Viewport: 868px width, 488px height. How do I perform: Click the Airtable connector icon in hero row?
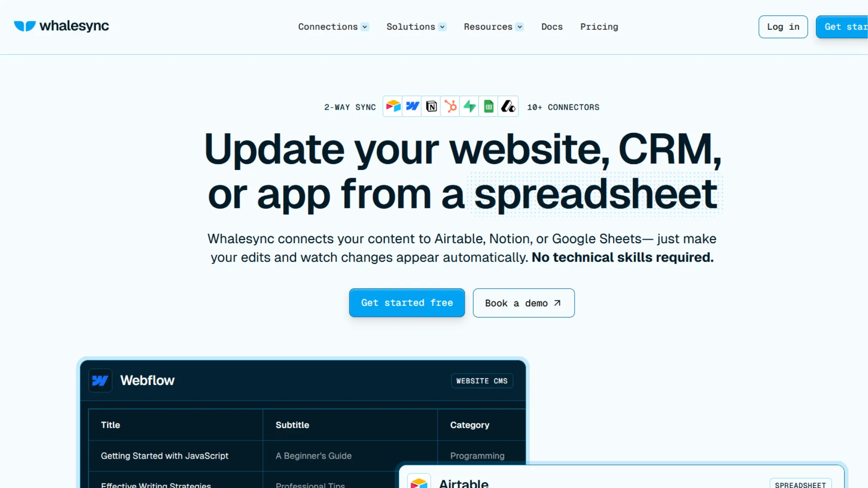393,107
